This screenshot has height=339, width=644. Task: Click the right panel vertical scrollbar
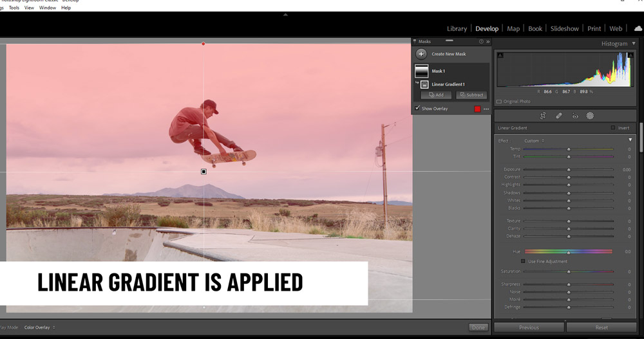641,138
